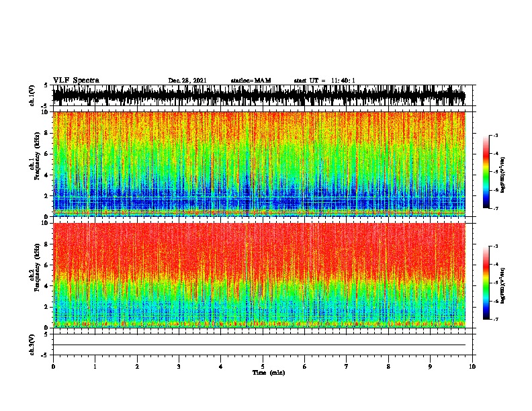Screen dimensions: 532x411
Task: Click the "Dec. 28, 2021" date label
Action: [187, 81]
